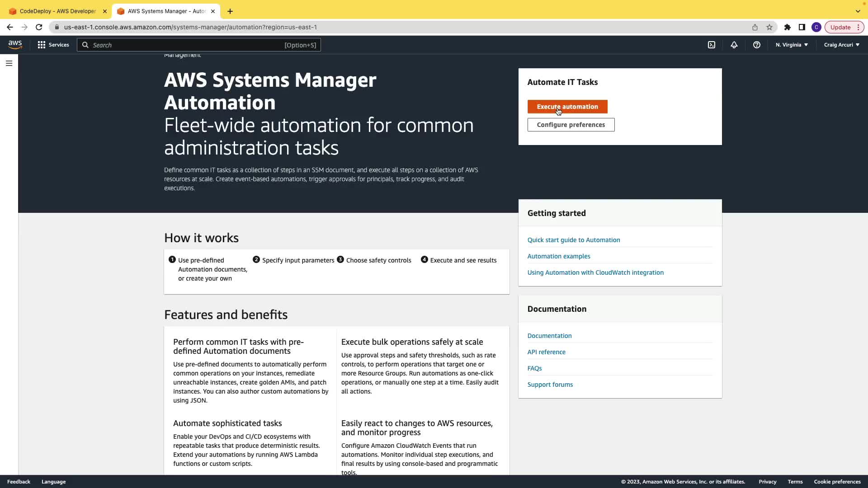This screenshot has height=488, width=868.
Task: Open a new browser tab
Action: pos(230,11)
